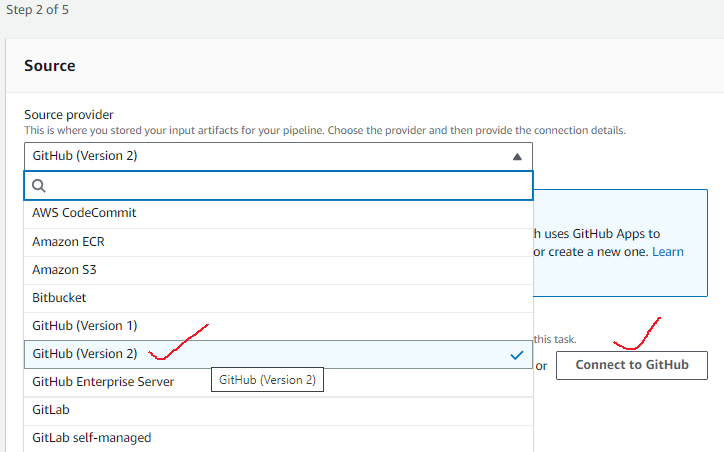Focus the provider search field
Screen dimensions: 724x452
pyautogui.click(x=278, y=186)
